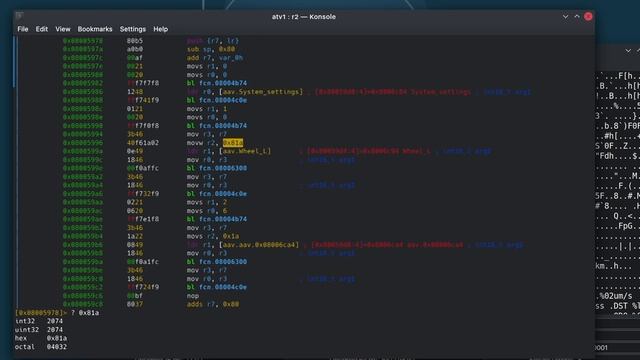Click the down chevron of the background window
The image size is (640, 360).
(x=628, y=51)
